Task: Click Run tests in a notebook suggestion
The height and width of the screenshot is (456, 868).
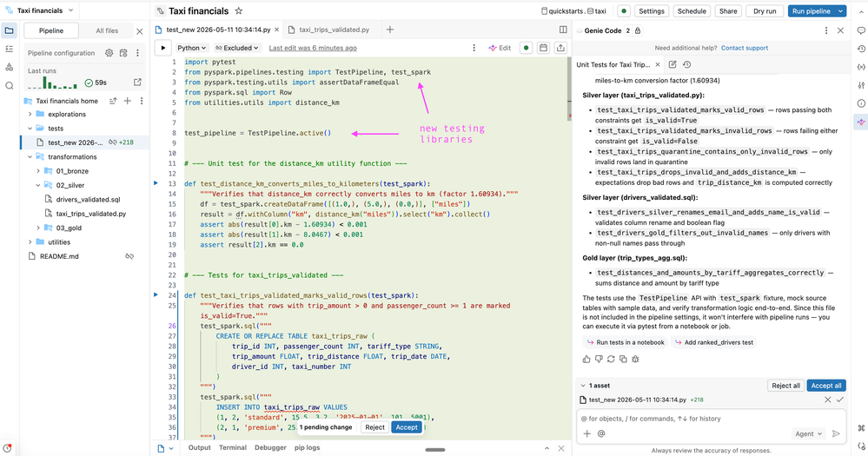Action: click(x=626, y=342)
